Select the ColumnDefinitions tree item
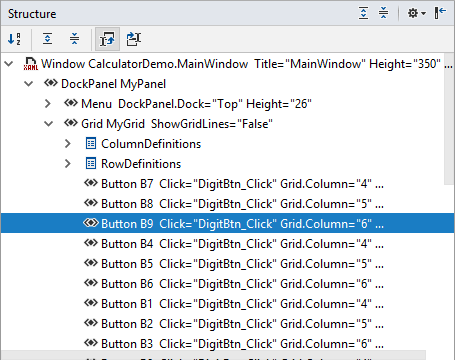Screen dimensions: 455x360 click(227, 144)
